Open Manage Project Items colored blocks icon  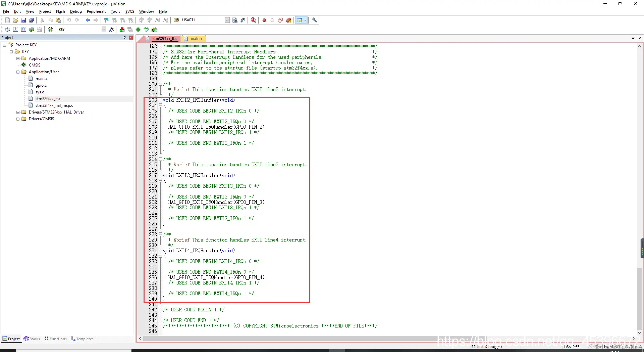point(122,30)
